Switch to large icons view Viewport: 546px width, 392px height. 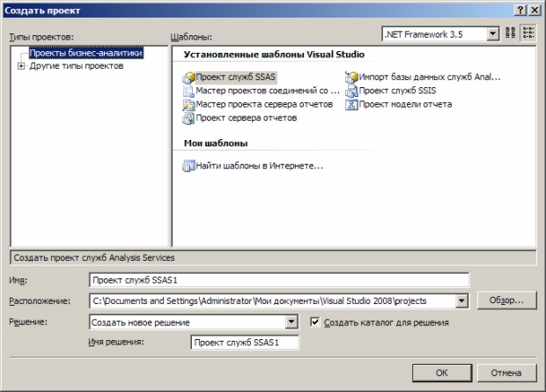(510, 33)
